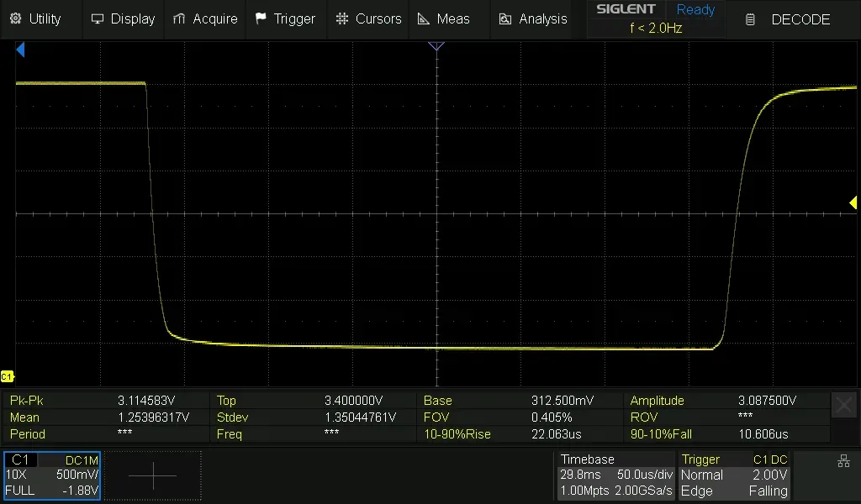Open the Acquire menu
Image resolution: width=861 pixels, height=504 pixels.
coord(205,18)
